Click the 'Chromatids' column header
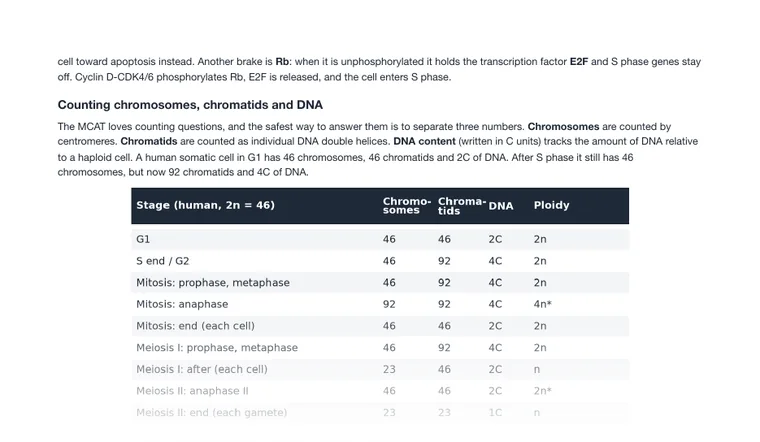The width and height of the screenshot is (760, 442). click(462, 206)
